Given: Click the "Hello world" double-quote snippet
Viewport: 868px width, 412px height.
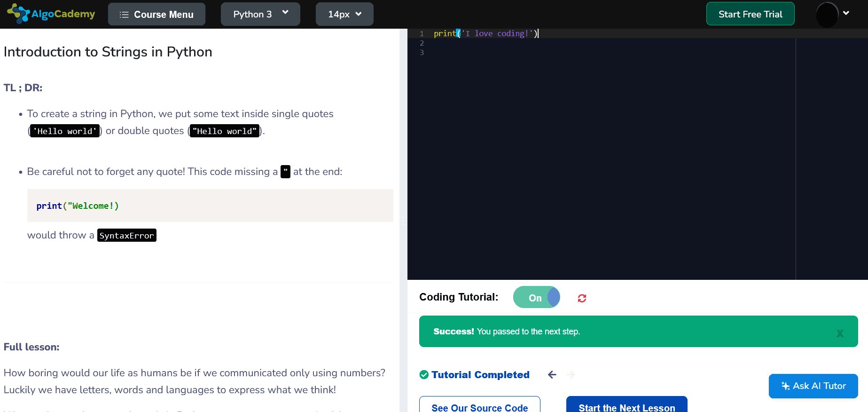Looking at the screenshot, I should click(225, 131).
